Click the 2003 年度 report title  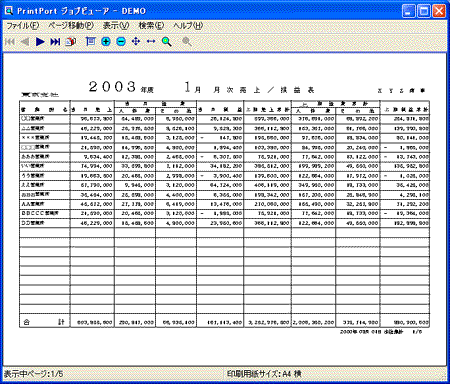click(121, 87)
